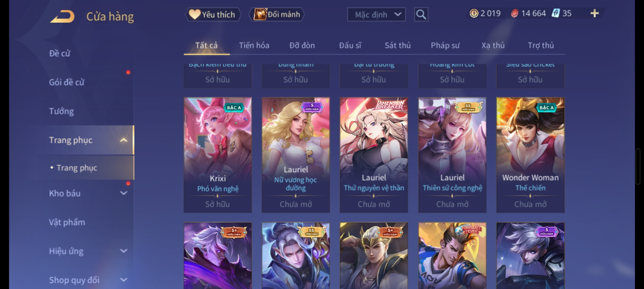Open Đổi mảnh chest icon
This screenshot has width=644, height=289.
[260, 14]
